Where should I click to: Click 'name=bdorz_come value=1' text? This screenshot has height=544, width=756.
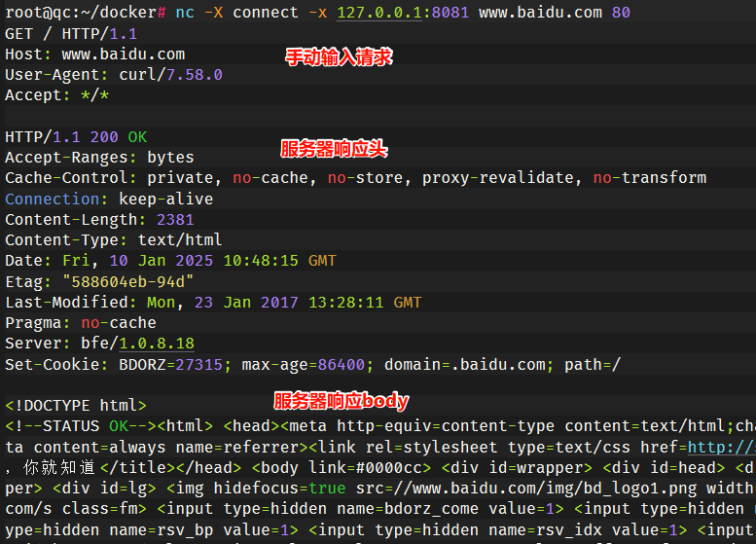point(446,508)
